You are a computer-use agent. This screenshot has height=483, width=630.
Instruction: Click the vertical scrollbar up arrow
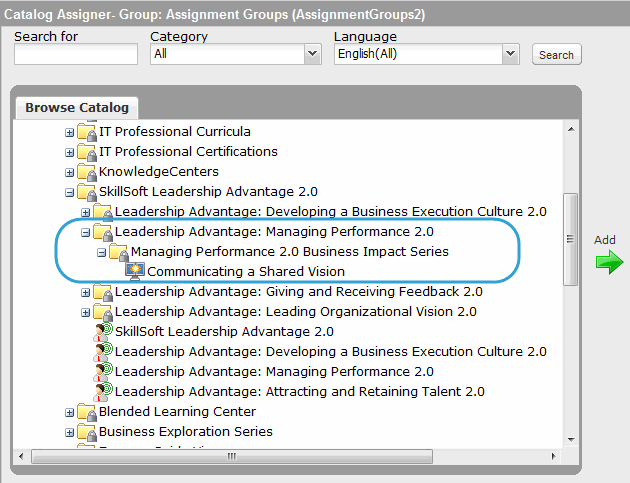(571, 129)
